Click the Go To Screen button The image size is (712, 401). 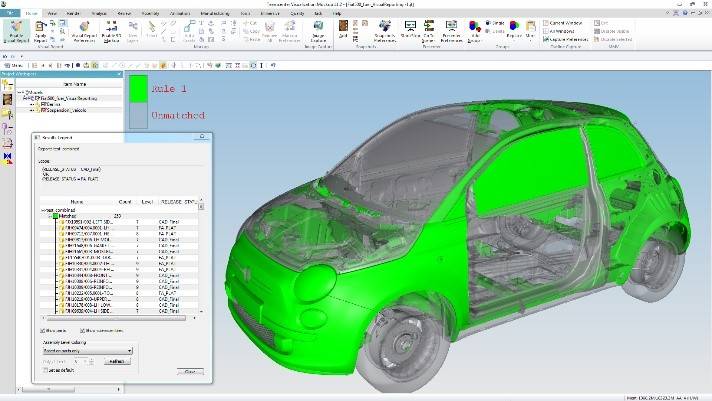point(429,31)
